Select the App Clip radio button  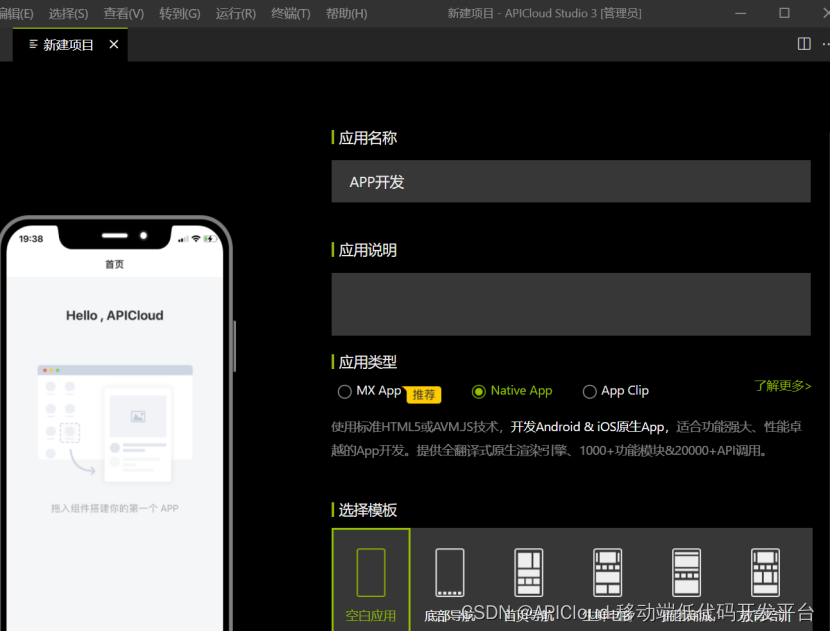[589, 391]
